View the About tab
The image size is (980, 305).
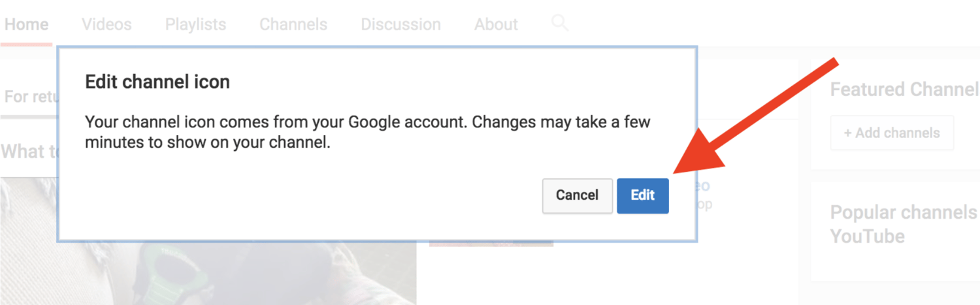tap(496, 25)
